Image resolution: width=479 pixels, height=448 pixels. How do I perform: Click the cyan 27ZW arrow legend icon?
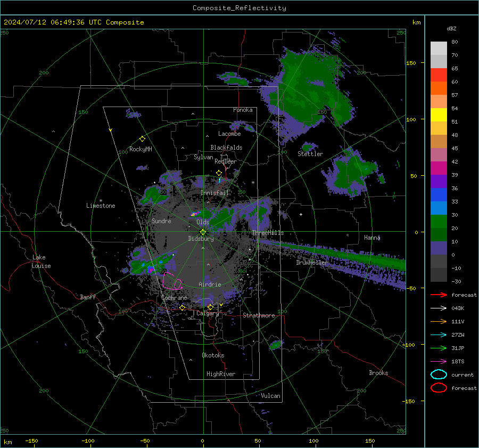point(439,335)
